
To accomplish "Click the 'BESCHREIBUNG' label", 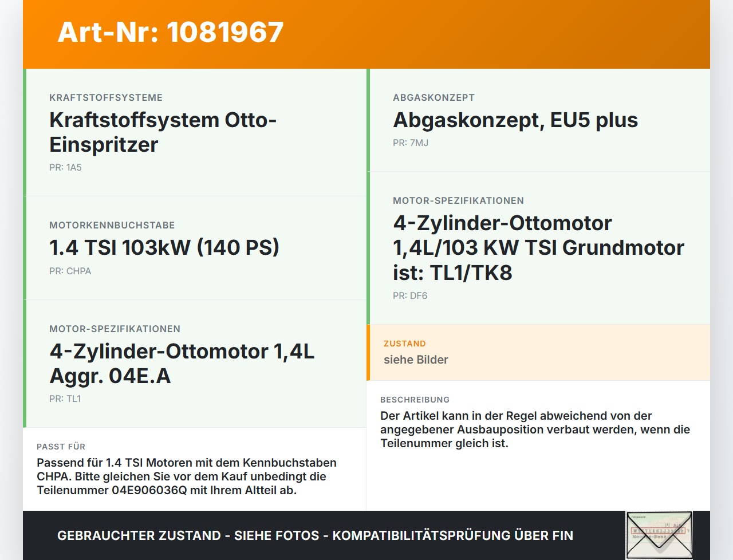I will click(415, 400).
